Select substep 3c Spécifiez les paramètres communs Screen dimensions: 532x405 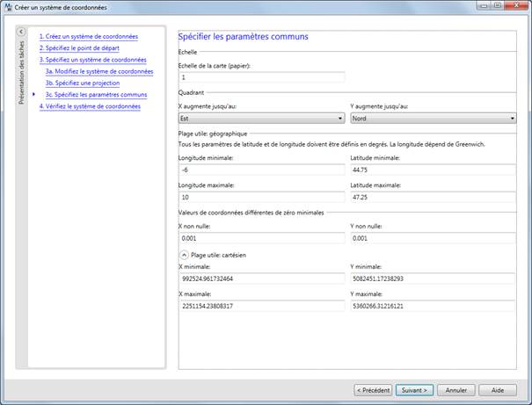pyautogui.click(x=97, y=94)
